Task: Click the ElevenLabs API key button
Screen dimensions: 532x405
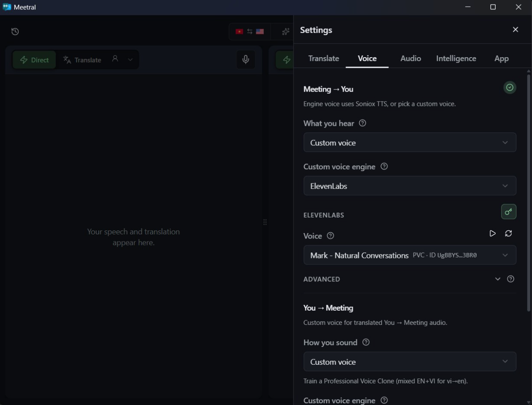Action: pyautogui.click(x=509, y=211)
